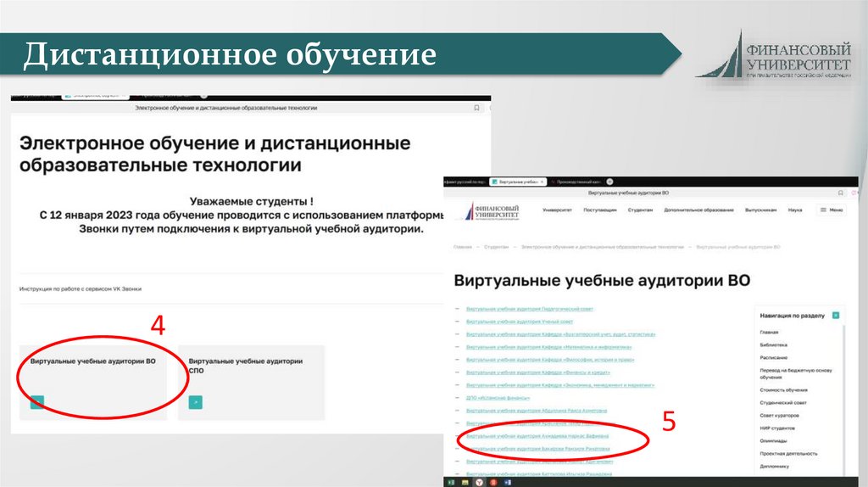The image size is (868, 487).
Task: Open Университет menu item
Action: coord(557,210)
